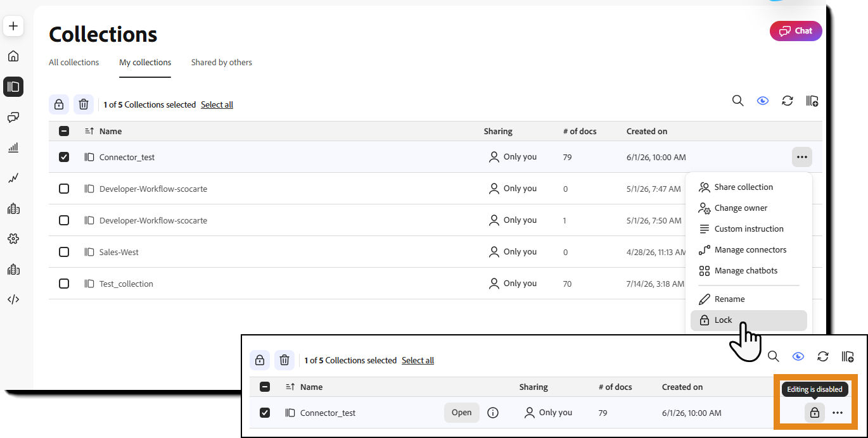Click Only you sharing cell for Sales-West
The image size is (868, 438).
[513, 252]
